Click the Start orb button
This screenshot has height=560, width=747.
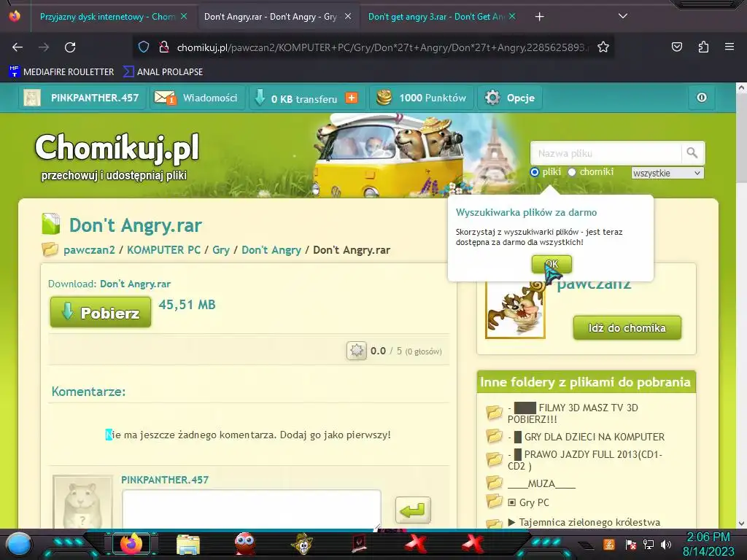pos(19,544)
